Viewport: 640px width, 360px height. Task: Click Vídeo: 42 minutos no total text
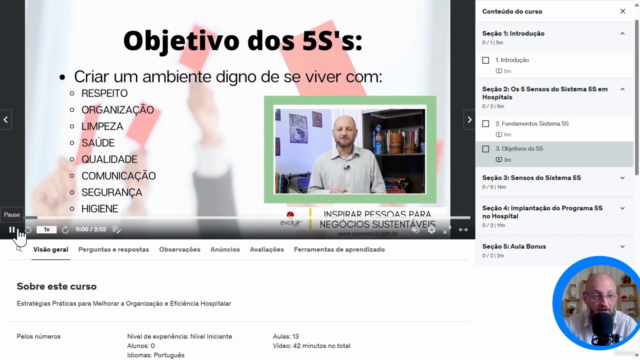(x=311, y=346)
